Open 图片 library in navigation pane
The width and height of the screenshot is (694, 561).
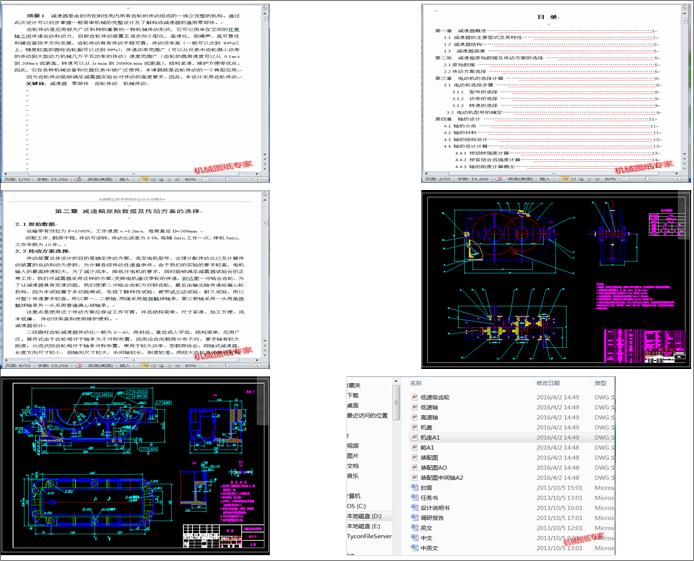(353, 456)
